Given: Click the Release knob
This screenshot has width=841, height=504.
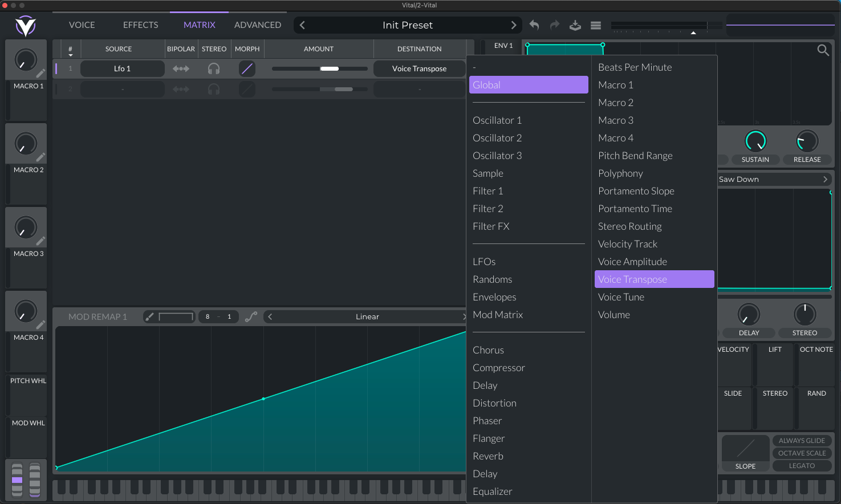Looking at the screenshot, I should click(807, 141).
